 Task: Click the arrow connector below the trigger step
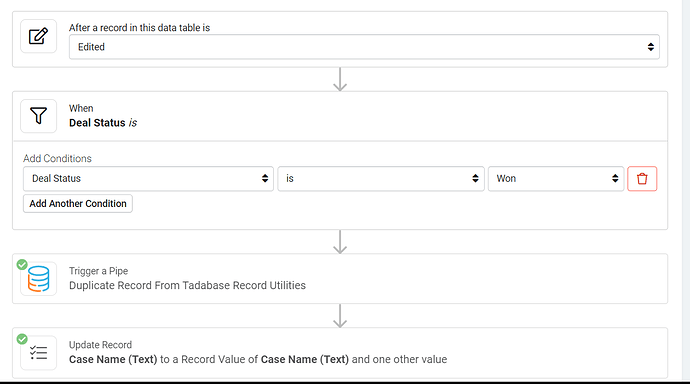pyautogui.click(x=340, y=79)
